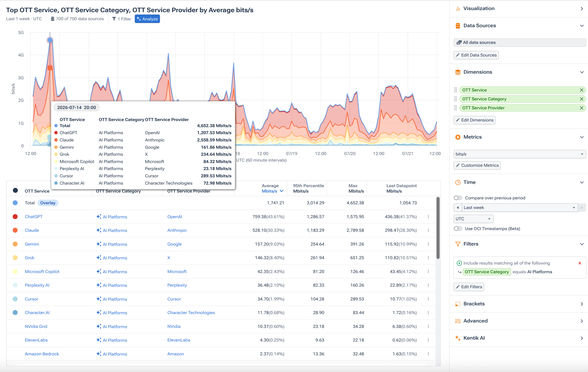Screen dimensions: 588x372
Task: Expand the Advanced panel
Action: [582, 321]
